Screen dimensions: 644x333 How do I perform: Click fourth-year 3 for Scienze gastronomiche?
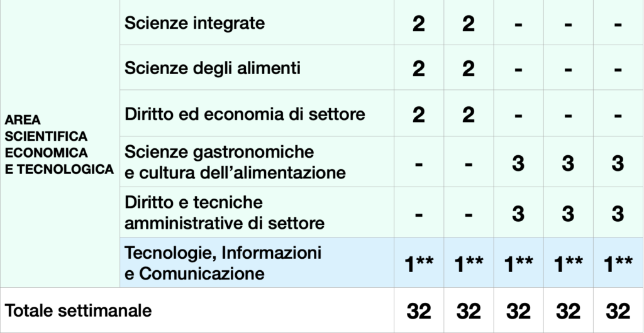568,163
